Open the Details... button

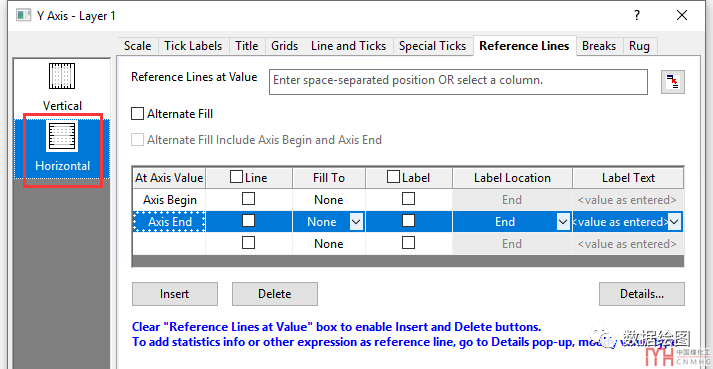pos(642,294)
